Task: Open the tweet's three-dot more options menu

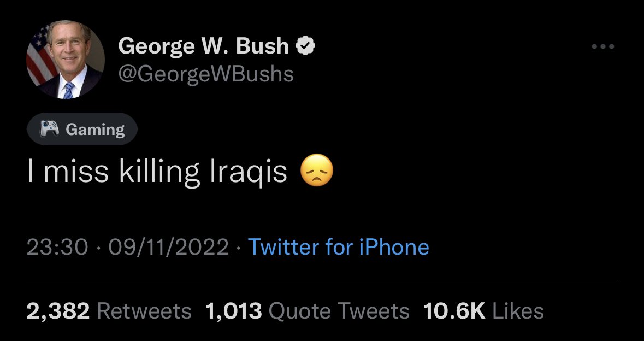Action: (603, 47)
